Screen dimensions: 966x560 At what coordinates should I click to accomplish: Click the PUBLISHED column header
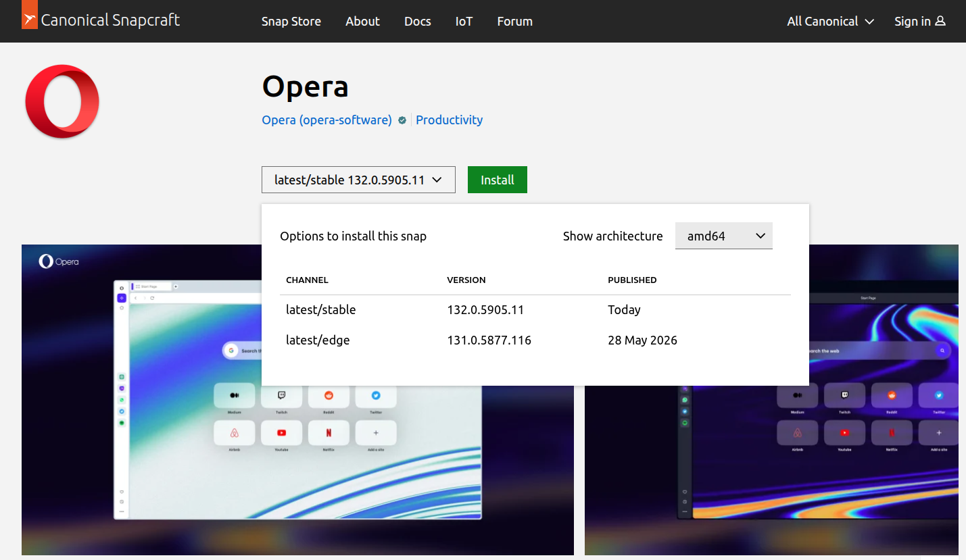click(632, 280)
